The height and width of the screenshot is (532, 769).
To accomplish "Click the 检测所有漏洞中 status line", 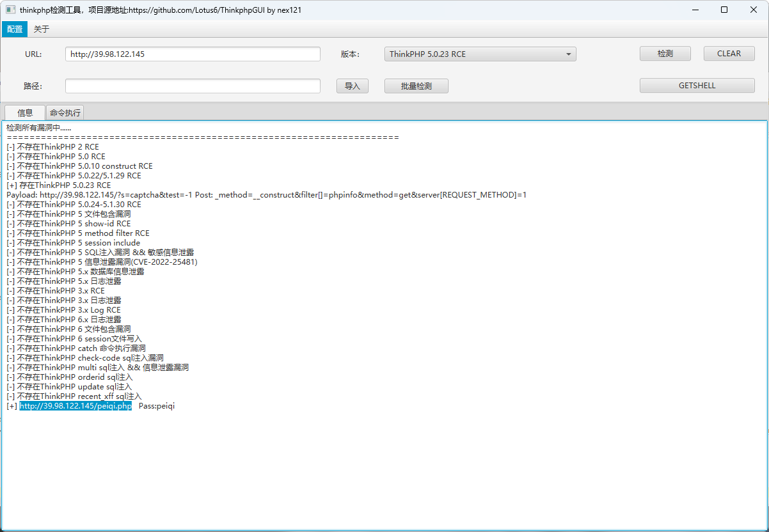I will pyautogui.click(x=38, y=128).
